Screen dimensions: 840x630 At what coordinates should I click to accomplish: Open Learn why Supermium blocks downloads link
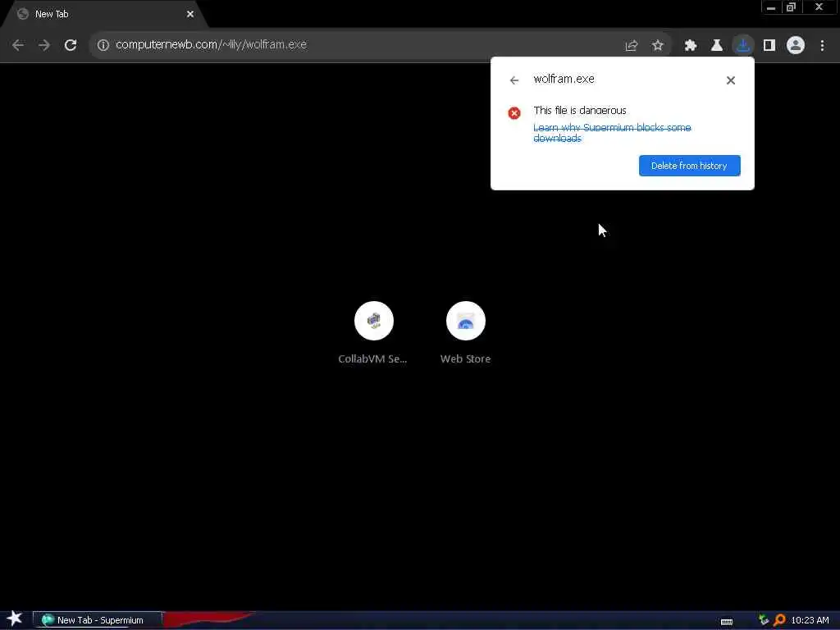tap(612, 133)
